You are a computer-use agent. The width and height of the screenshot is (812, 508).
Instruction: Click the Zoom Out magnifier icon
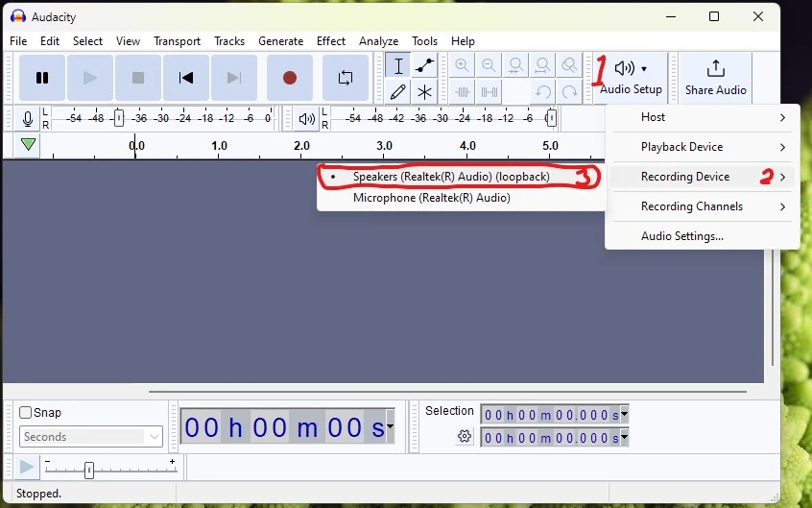point(489,66)
